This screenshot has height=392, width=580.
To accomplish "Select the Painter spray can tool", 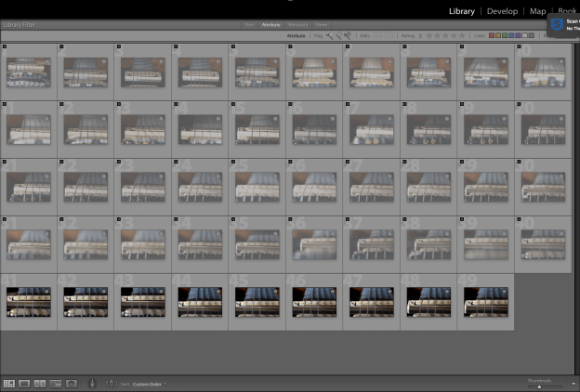I will tap(92, 383).
